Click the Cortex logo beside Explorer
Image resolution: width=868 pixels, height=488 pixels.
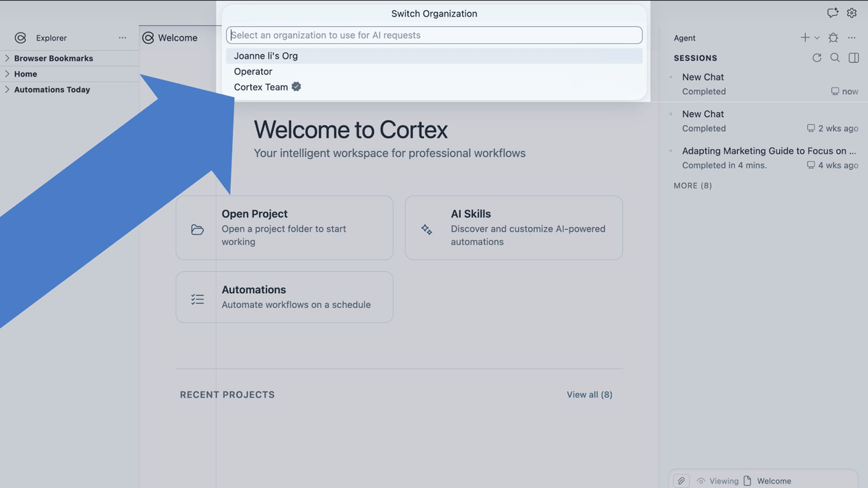pos(20,38)
